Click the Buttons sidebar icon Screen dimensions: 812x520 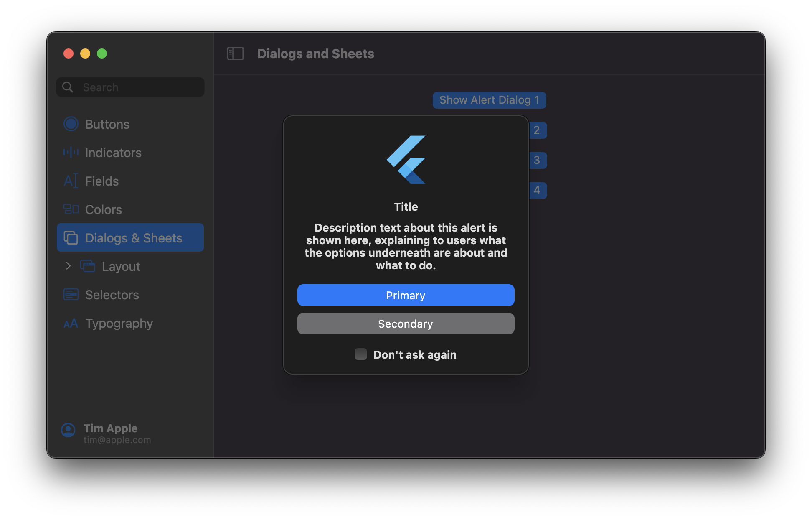[x=71, y=124]
